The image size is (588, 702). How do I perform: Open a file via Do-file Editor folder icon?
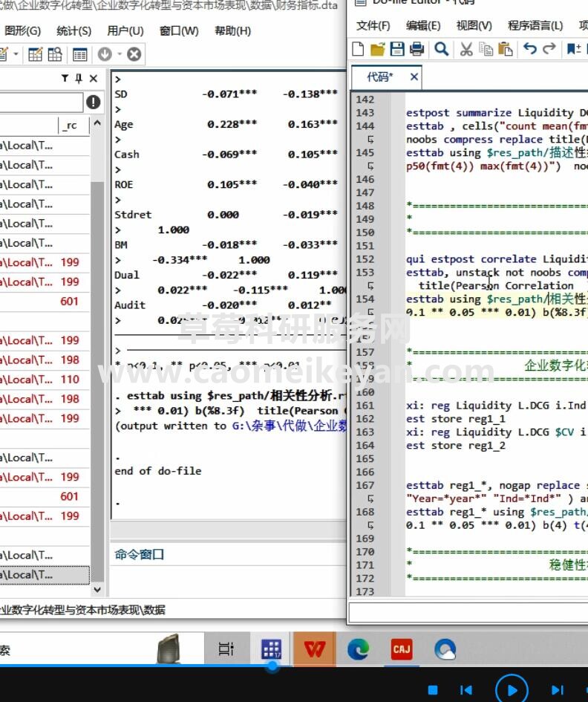pyautogui.click(x=377, y=49)
